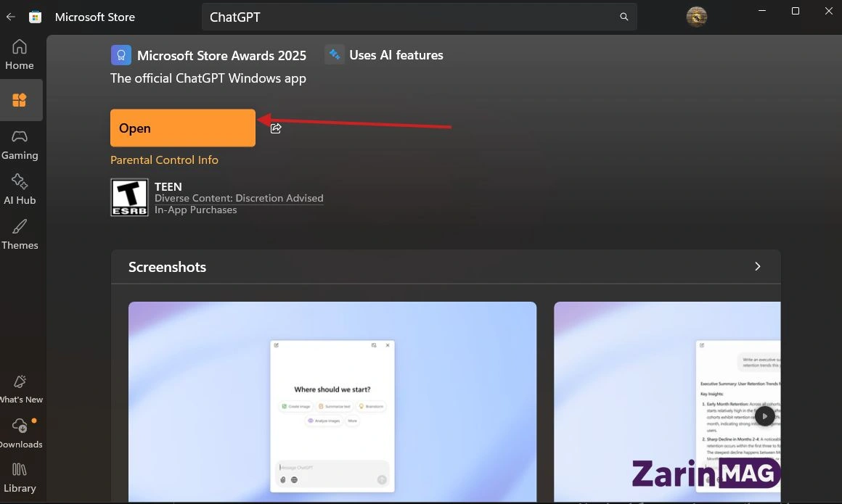Click the Microsoft Store logo icon

pyautogui.click(x=36, y=17)
